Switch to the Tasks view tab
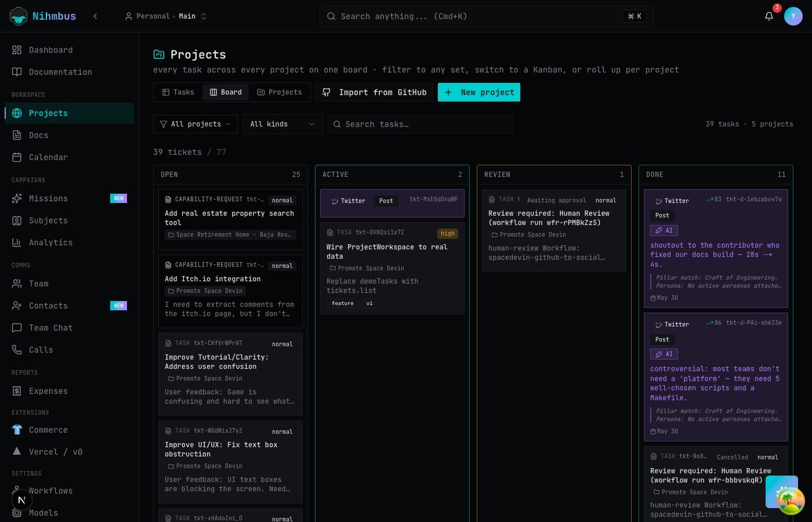This screenshot has width=812, height=522. tap(178, 92)
